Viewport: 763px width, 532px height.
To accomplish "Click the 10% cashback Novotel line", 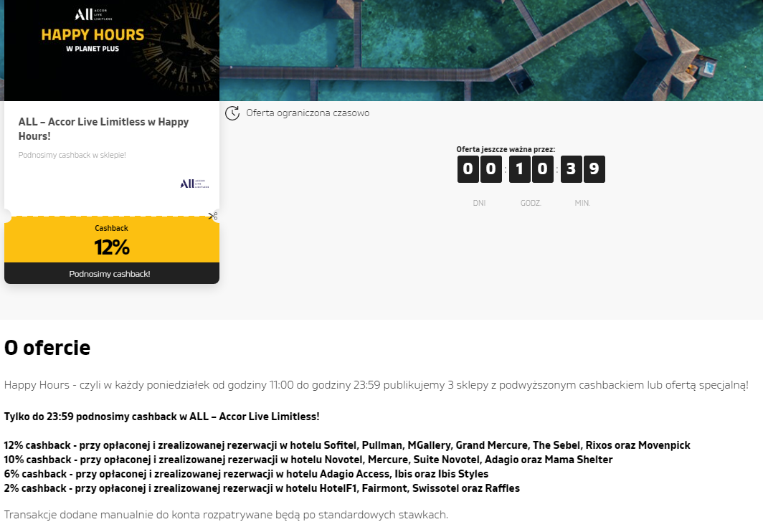I will 308,460.
